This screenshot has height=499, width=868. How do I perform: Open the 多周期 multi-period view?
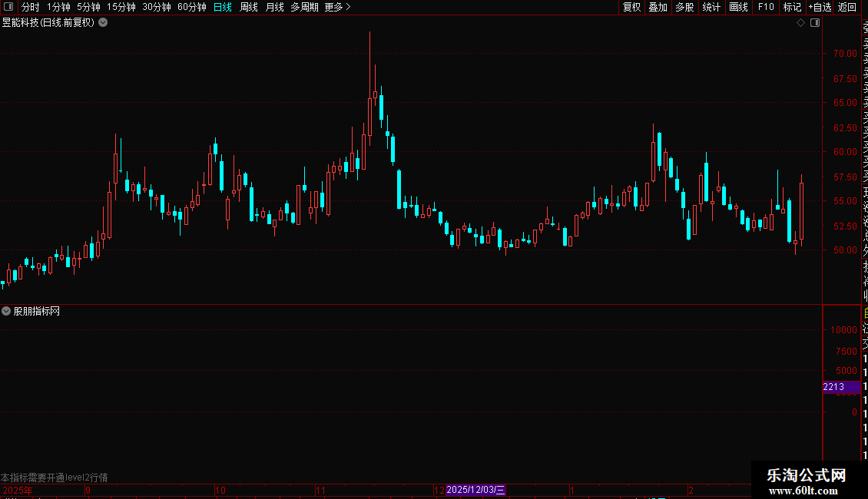pos(304,7)
